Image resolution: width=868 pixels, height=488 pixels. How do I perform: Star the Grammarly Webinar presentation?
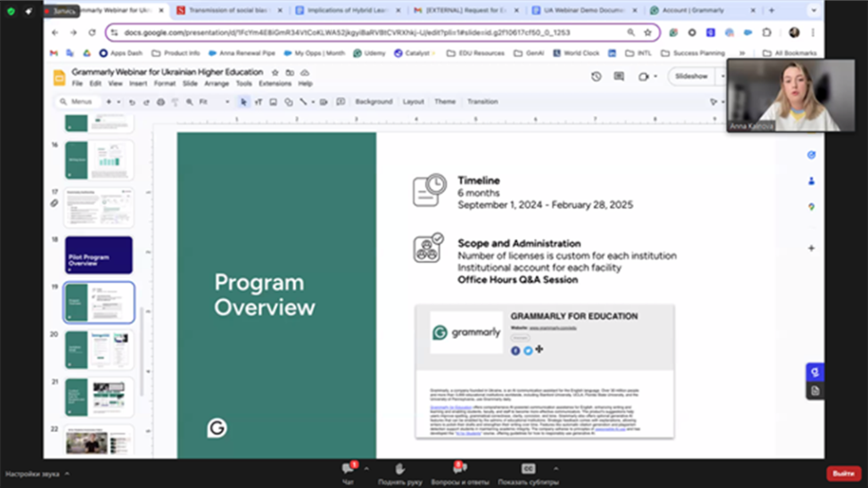(x=275, y=73)
